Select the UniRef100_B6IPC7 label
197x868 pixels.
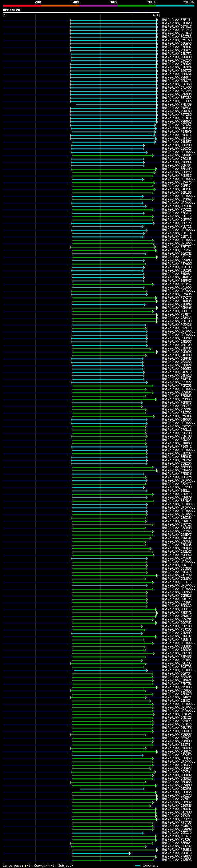pos(176,284)
